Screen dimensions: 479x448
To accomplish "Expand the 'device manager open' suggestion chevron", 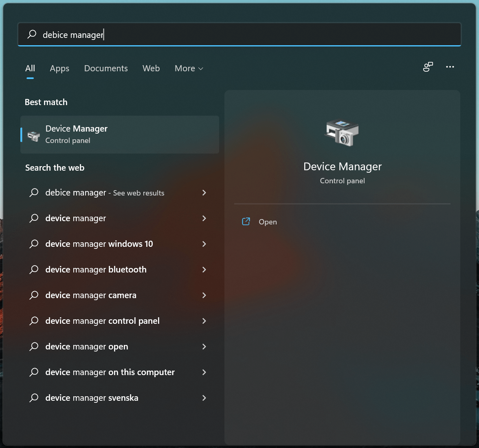I will click(204, 347).
